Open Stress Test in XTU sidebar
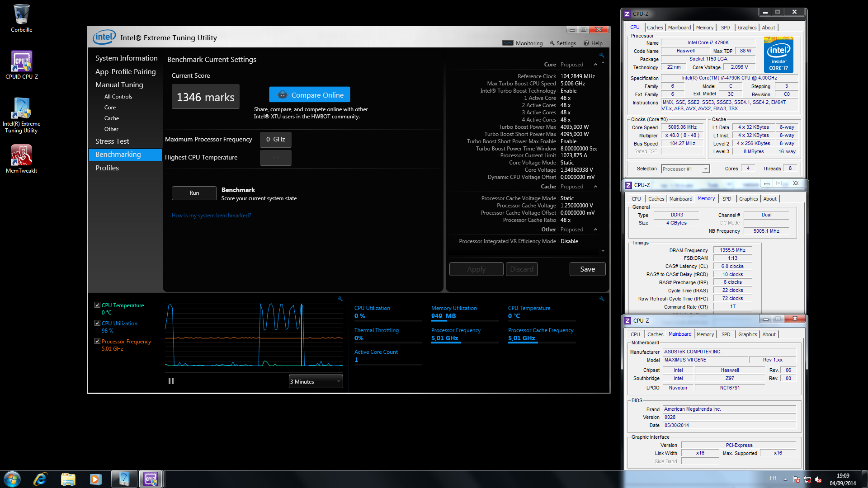868x488 pixels. pos(112,141)
